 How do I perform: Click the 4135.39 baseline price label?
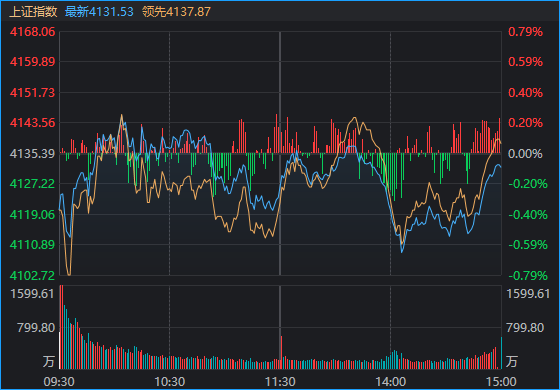tap(33, 154)
